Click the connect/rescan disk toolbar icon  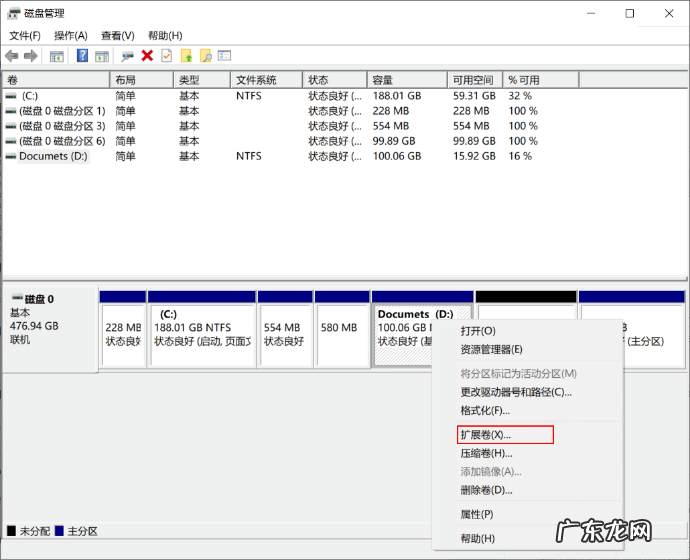(x=128, y=56)
